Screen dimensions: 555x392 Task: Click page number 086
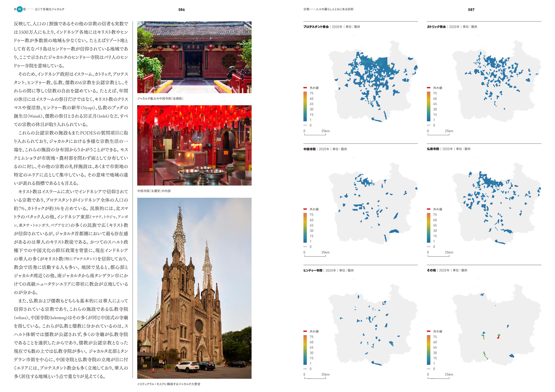pos(182,10)
